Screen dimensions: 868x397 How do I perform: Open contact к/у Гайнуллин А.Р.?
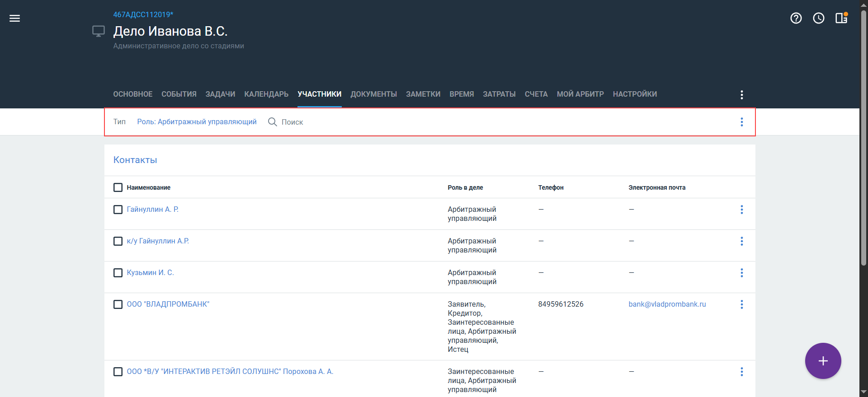click(158, 241)
